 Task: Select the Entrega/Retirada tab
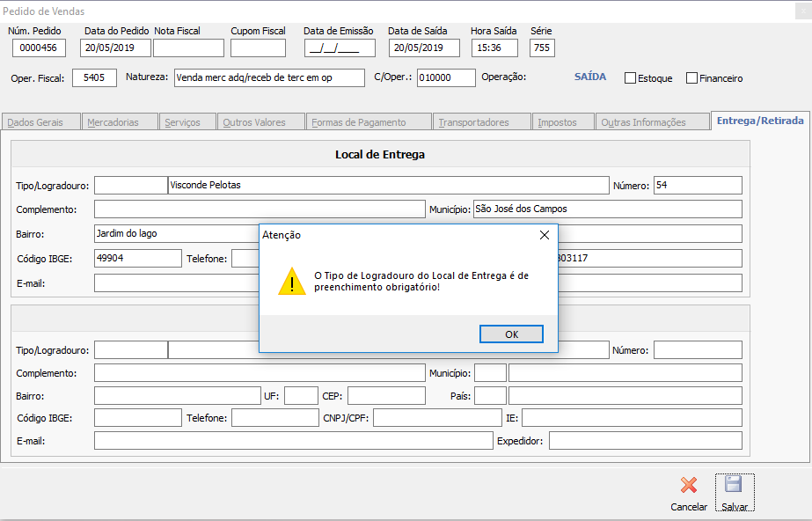[x=760, y=121]
